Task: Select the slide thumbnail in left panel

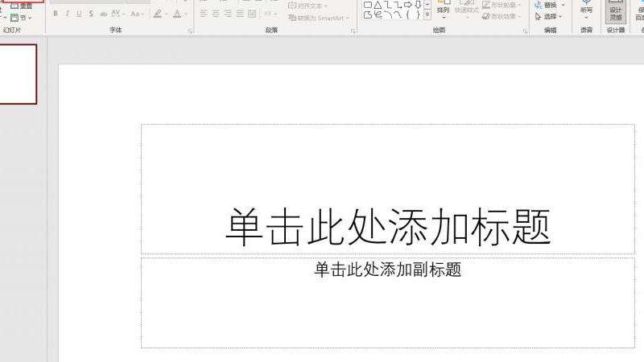Action: pos(18,74)
